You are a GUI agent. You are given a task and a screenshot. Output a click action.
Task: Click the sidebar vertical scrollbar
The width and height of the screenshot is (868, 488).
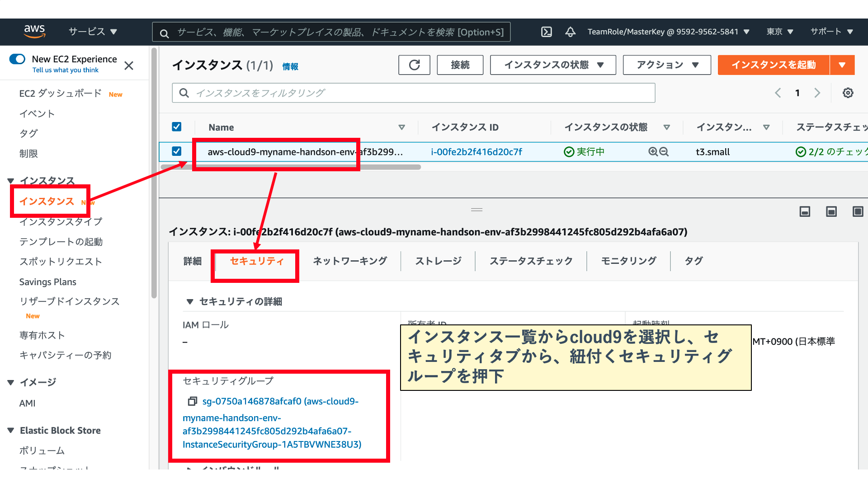(154, 173)
